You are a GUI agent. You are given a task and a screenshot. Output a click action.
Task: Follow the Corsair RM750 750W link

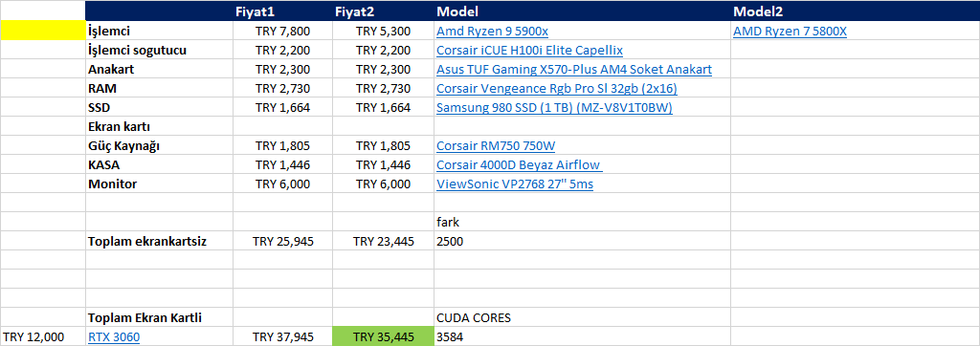pos(496,146)
